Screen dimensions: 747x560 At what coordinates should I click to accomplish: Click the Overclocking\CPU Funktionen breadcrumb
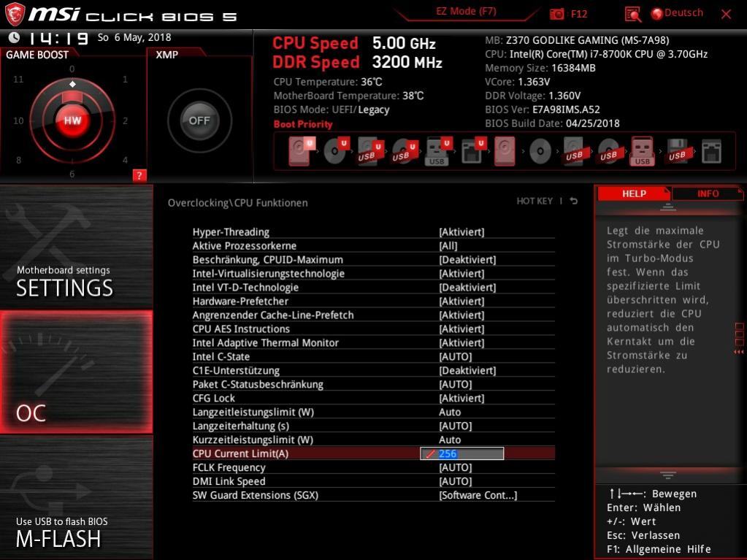pos(238,203)
